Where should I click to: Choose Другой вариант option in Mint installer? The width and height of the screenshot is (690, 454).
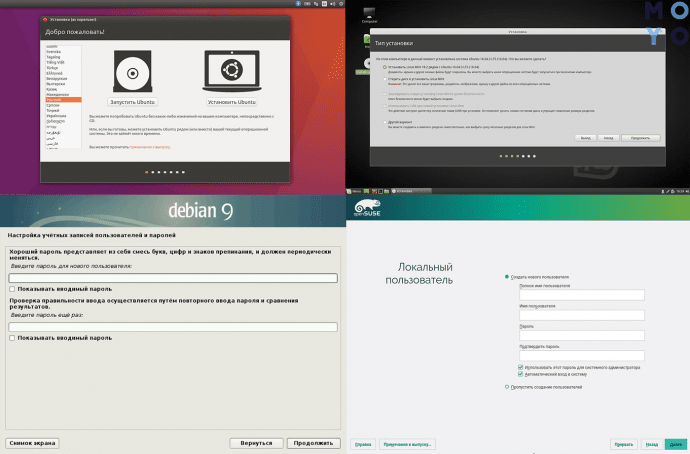coord(385,122)
